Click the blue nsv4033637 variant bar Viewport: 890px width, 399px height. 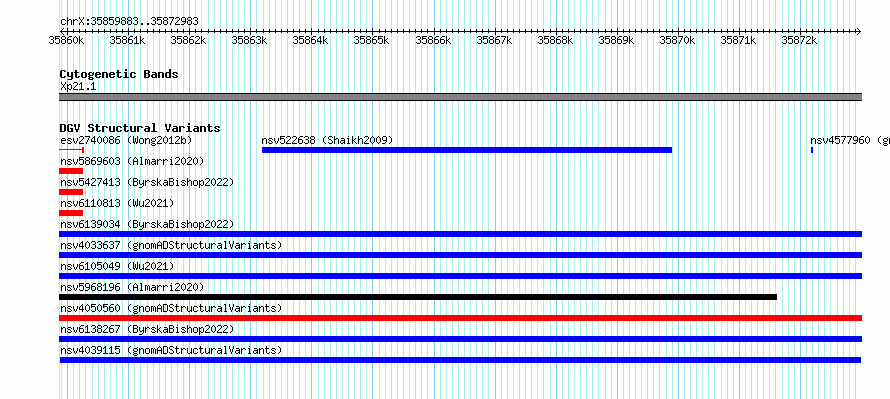coord(460,255)
